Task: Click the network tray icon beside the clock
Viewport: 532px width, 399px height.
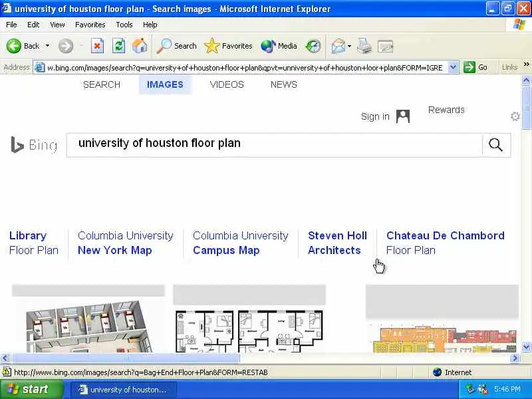Action: pos(483,389)
